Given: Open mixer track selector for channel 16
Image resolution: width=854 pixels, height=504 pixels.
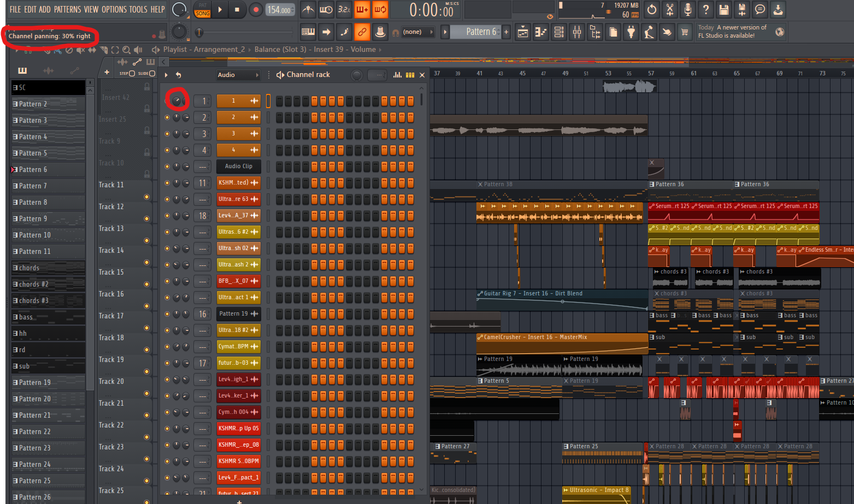Looking at the screenshot, I should (203, 314).
